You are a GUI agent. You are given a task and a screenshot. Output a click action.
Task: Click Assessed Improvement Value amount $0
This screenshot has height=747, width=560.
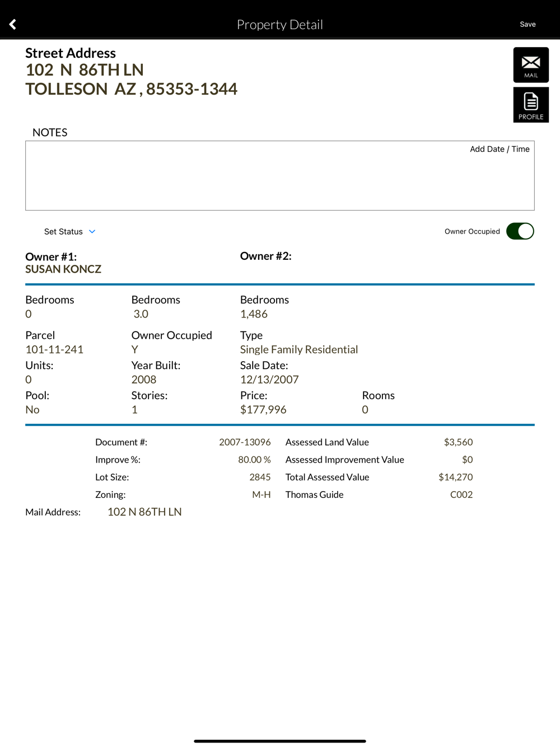[x=467, y=460]
